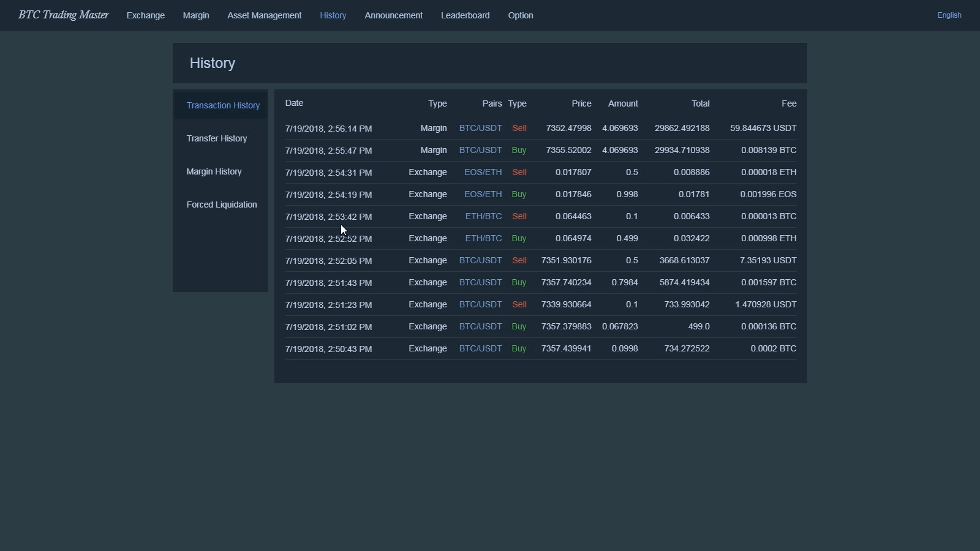This screenshot has width=980, height=551.
Task: Open the Margin page from the navbar
Action: (195, 15)
